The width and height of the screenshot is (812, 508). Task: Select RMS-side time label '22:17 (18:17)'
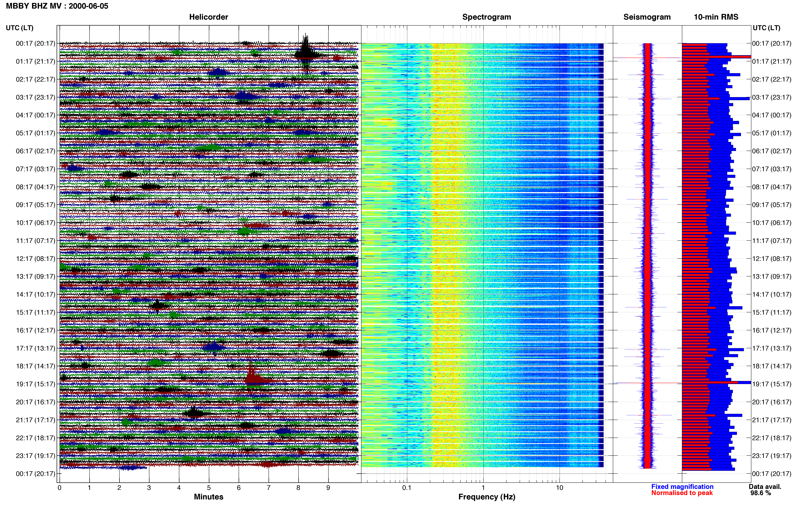point(772,438)
